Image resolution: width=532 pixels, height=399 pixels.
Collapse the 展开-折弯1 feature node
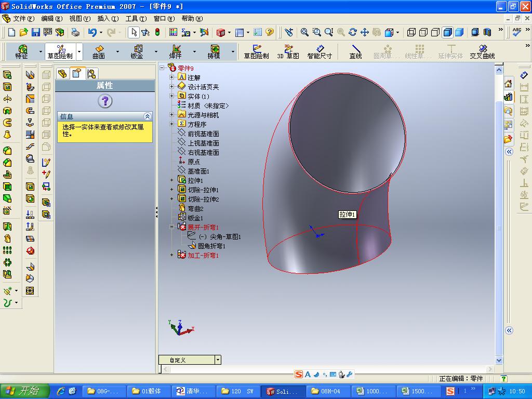pyautogui.click(x=171, y=227)
